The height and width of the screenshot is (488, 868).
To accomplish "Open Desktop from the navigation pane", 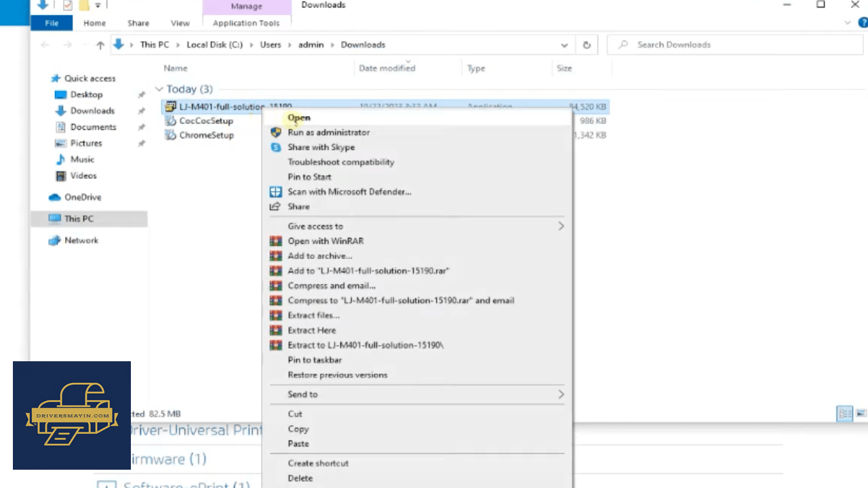I will tap(86, 95).
